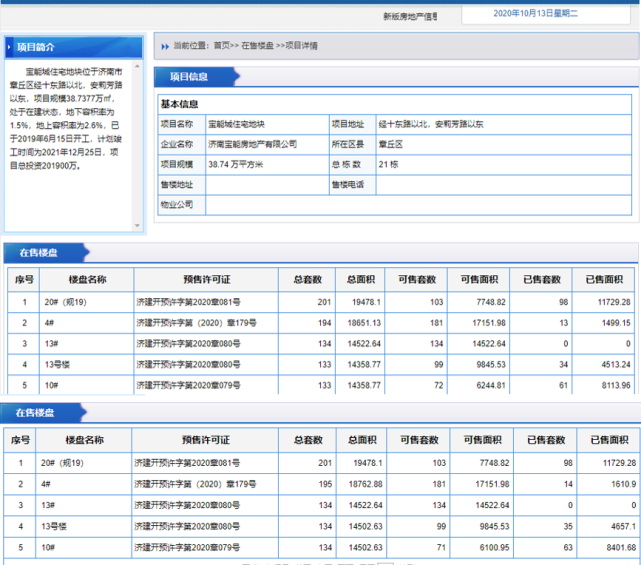Select the 项目简介 panel header
Image resolution: width=641 pixels, height=565 pixels.
point(37,47)
